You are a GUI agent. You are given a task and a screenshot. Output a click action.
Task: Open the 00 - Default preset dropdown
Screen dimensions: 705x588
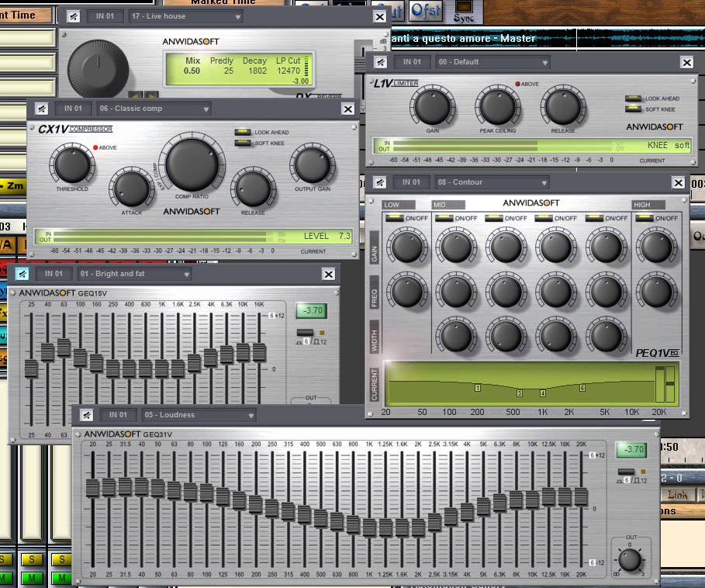point(492,62)
